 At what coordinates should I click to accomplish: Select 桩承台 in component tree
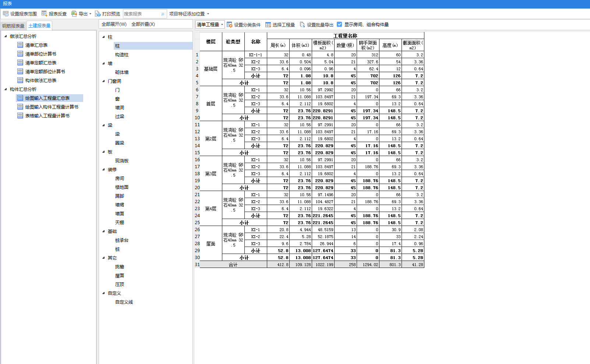(122, 240)
